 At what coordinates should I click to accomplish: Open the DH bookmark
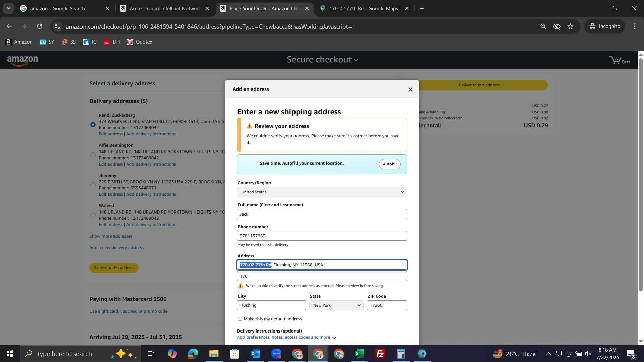112,42
